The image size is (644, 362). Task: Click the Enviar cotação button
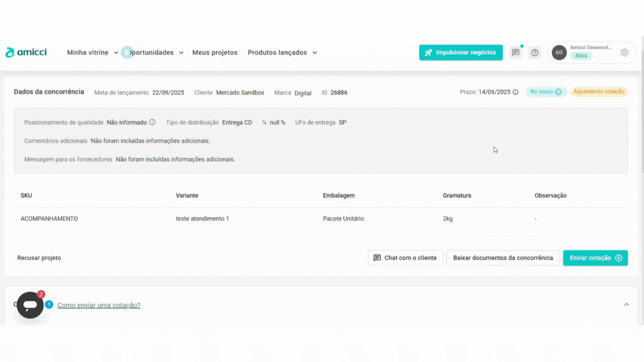tap(595, 258)
